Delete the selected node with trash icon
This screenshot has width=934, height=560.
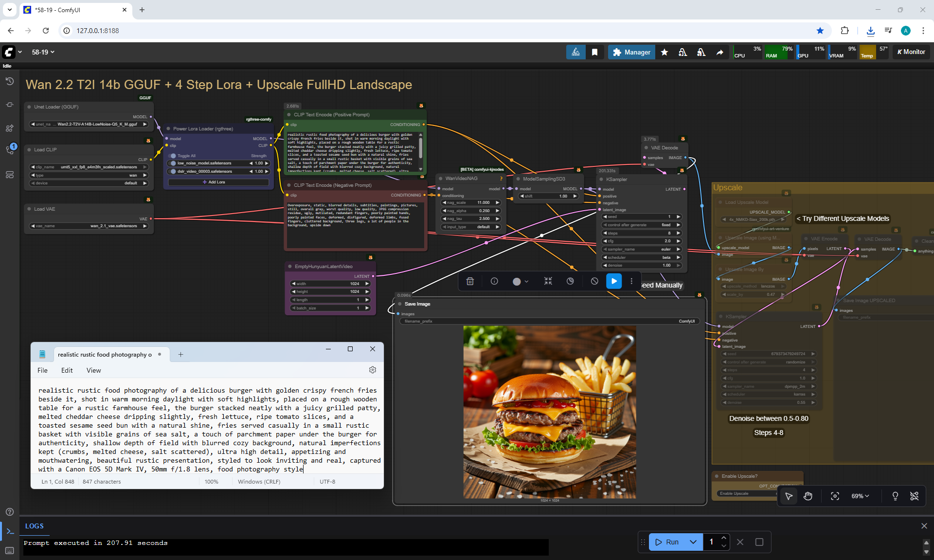(x=470, y=281)
